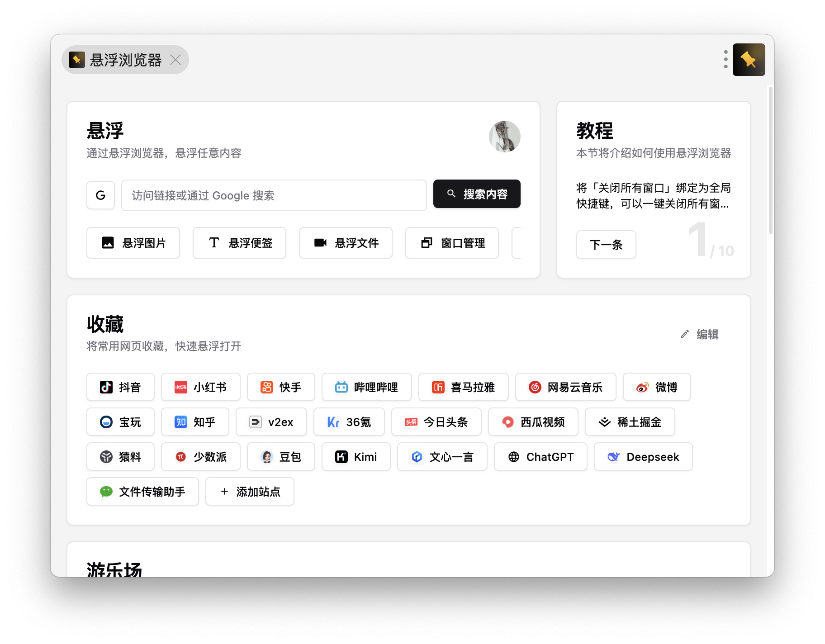Click the Google search engine icon
This screenshot has height=644, width=825.
click(100, 195)
